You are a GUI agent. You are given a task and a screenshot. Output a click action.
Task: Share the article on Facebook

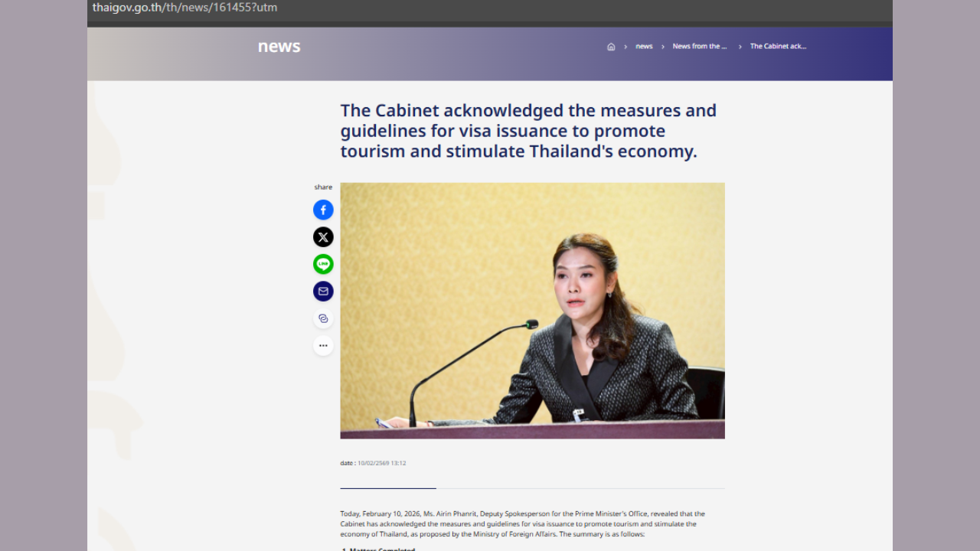click(x=323, y=210)
